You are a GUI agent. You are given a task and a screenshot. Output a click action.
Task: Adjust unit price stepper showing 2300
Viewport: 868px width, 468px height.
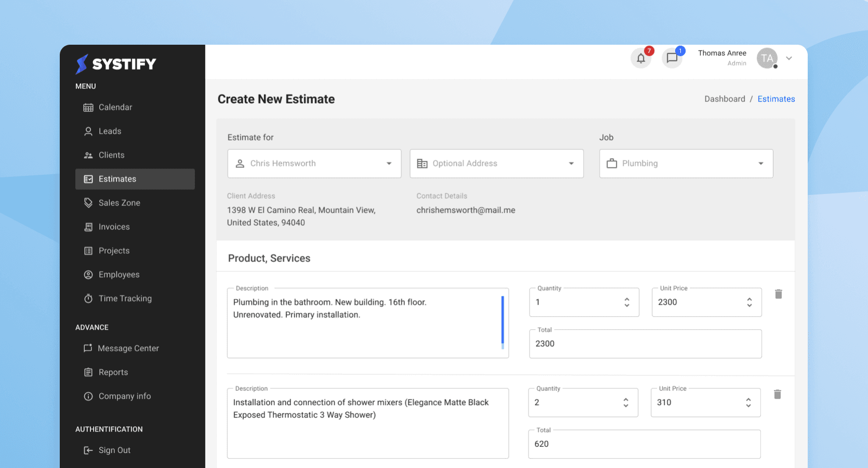click(x=749, y=302)
